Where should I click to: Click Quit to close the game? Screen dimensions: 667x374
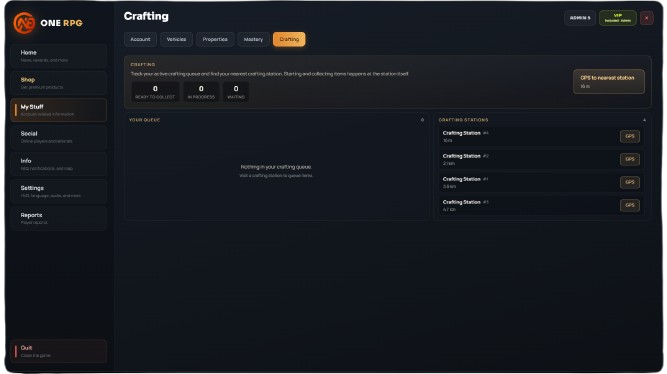point(59,351)
